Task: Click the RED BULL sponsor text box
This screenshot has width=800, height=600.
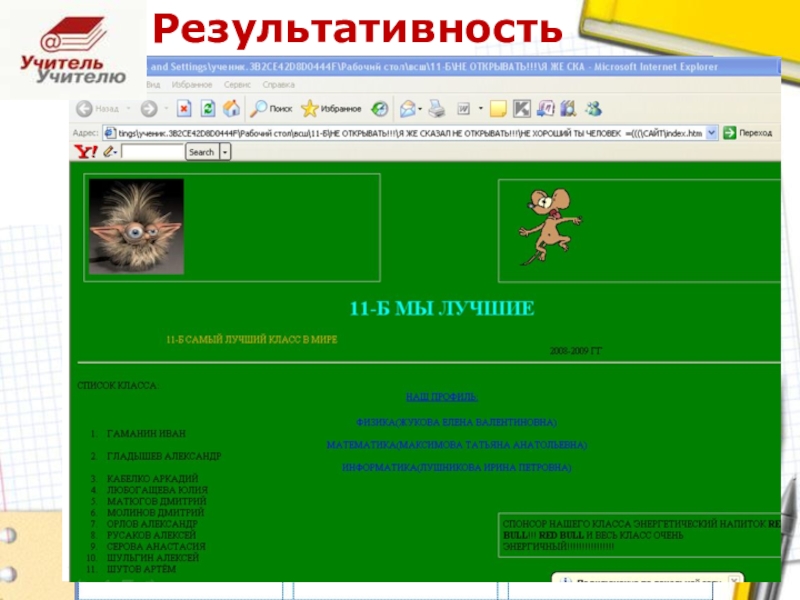Action: point(640,535)
